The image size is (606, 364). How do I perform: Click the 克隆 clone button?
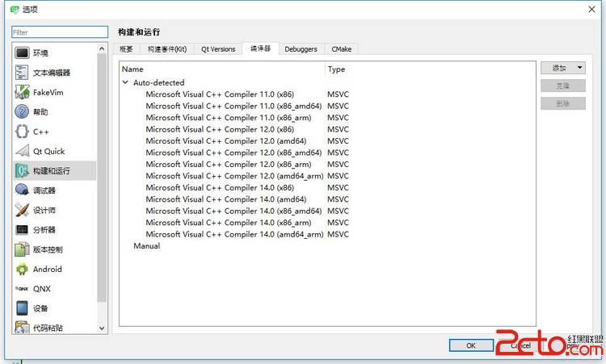[x=562, y=86]
